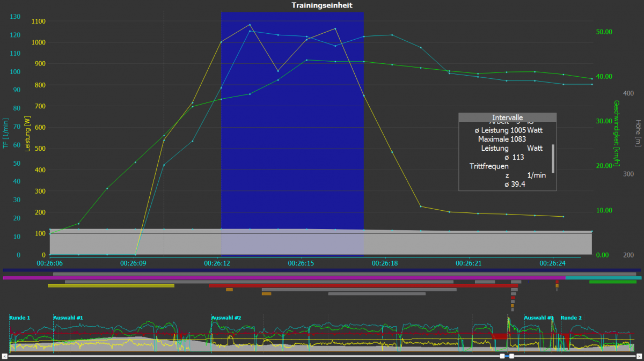Image resolution: width=644 pixels, height=361 pixels.
Task: Select the Auswahl #1 marker after Runde 1
Action: point(68,318)
